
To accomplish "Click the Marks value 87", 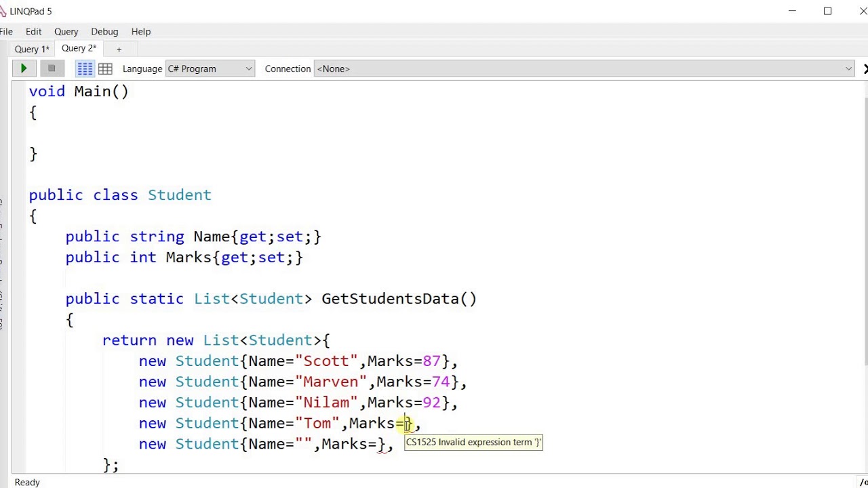I will click(431, 361).
